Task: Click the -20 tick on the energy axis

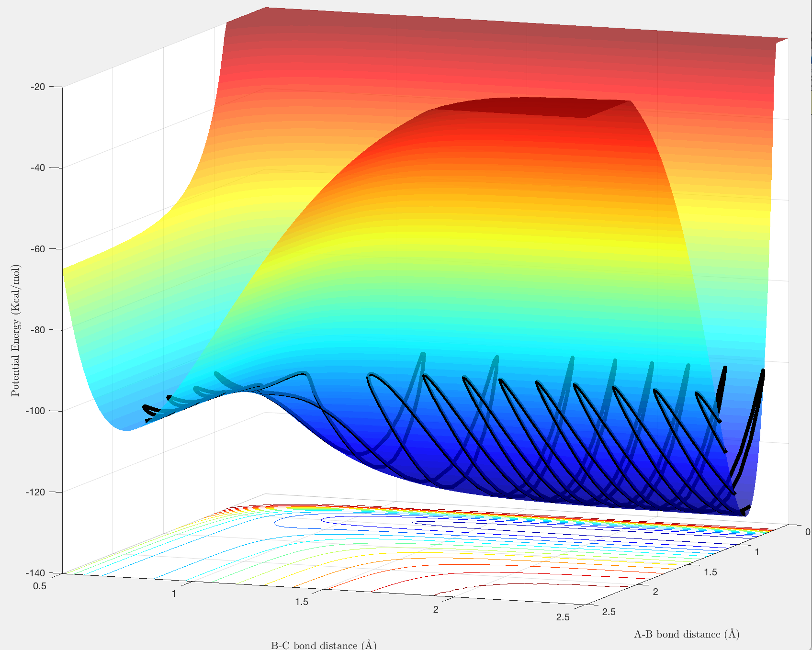Action: (x=38, y=87)
